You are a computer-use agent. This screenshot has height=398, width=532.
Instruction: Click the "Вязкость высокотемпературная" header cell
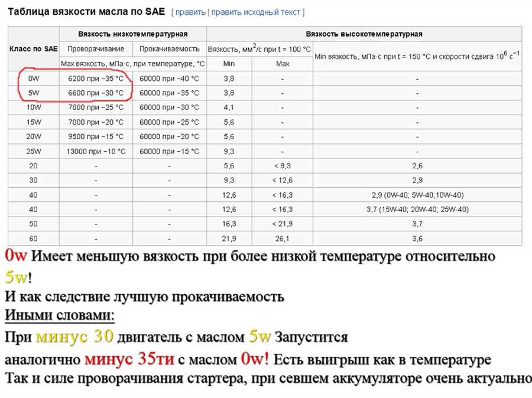[x=364, y=34]
